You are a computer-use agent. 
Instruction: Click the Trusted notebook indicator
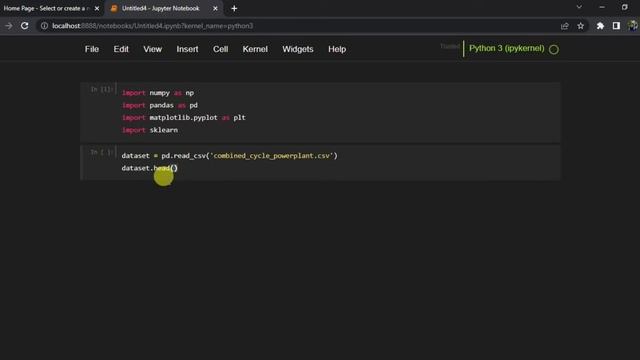tap(450, 47)
